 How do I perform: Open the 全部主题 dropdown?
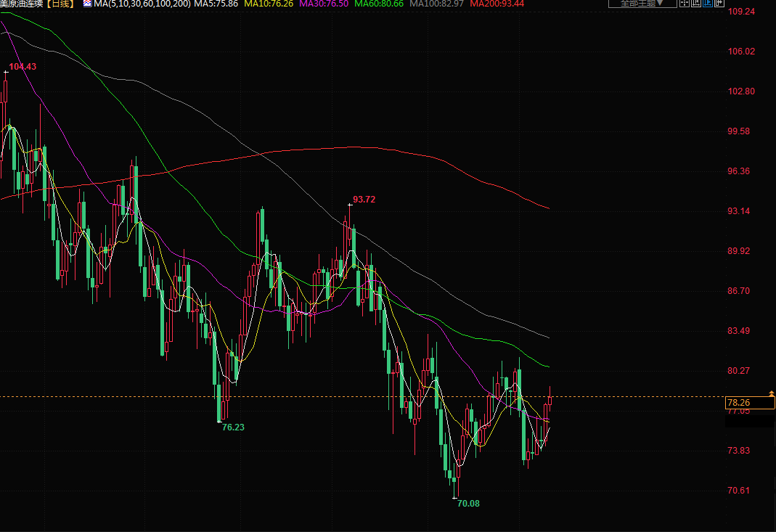(642, 4)
